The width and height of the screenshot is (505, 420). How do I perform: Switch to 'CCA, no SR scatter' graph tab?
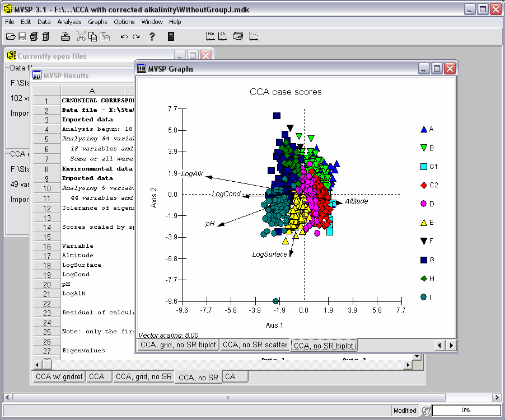click(255, 345)
